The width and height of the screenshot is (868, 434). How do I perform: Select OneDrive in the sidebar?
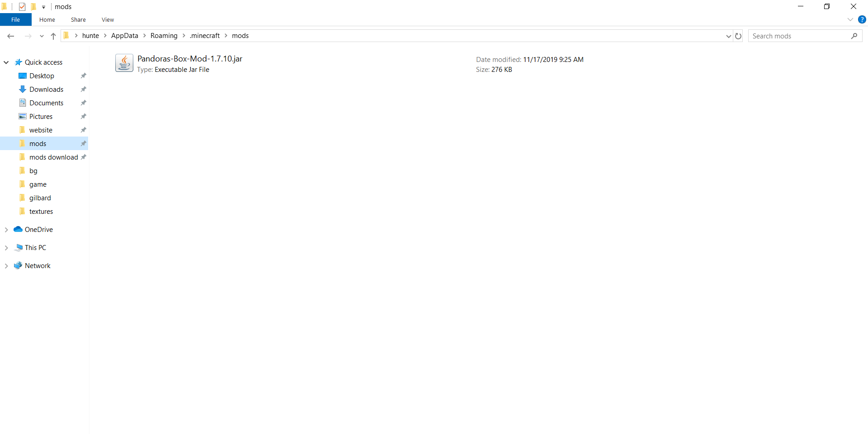pyautogui.click(x=38, y=230)
